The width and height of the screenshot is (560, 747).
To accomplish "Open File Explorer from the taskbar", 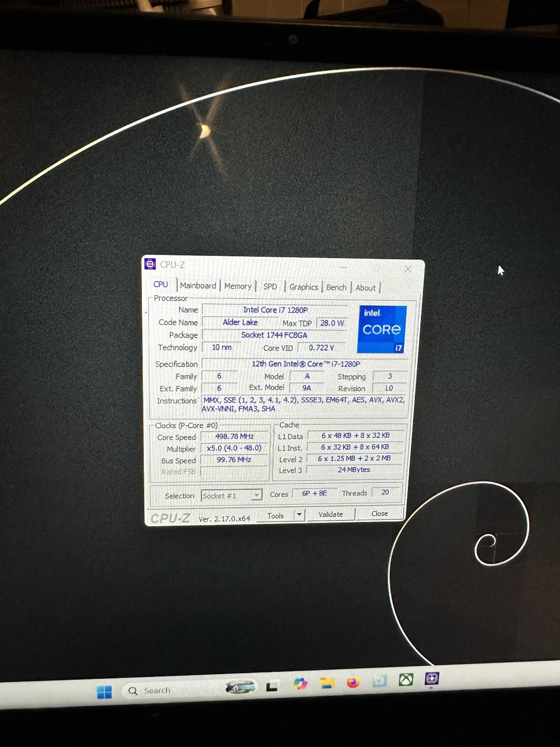I will 328,683.
